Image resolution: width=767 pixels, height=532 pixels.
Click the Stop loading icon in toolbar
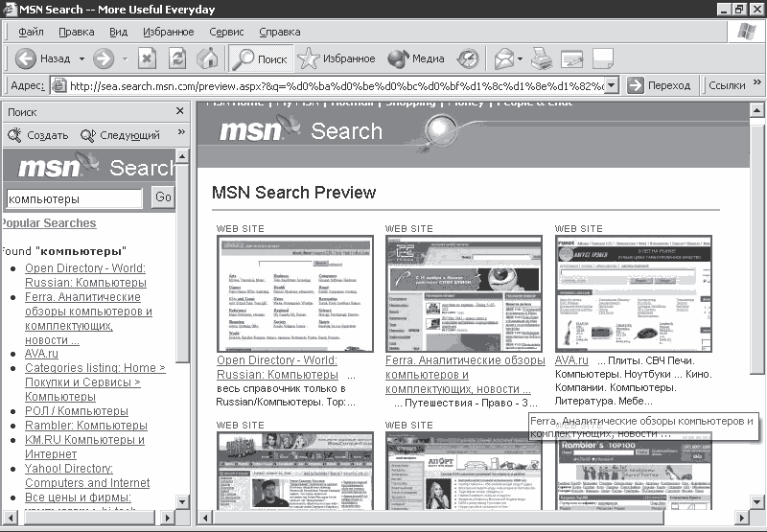tap(147, 58)
